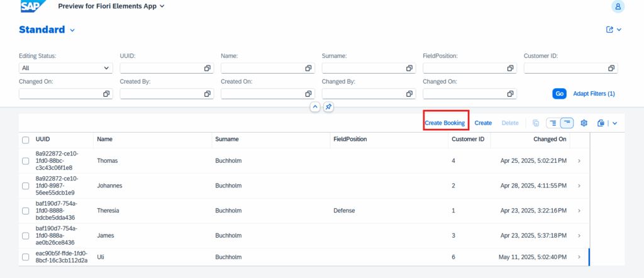Check the row for Thomas
Viewport: 644px width, 278px height.
(25, 161)
